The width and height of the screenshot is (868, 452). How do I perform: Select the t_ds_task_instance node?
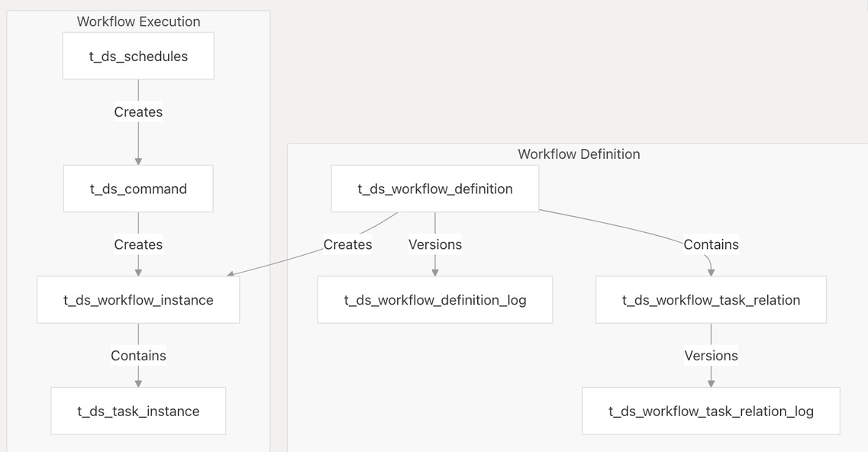click(138, 411)
